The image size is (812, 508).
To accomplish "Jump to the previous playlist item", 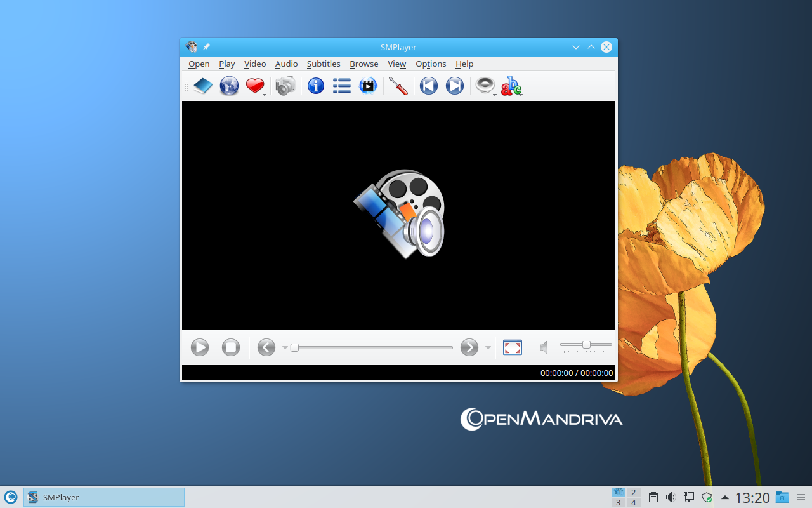I will coord(429,86).
